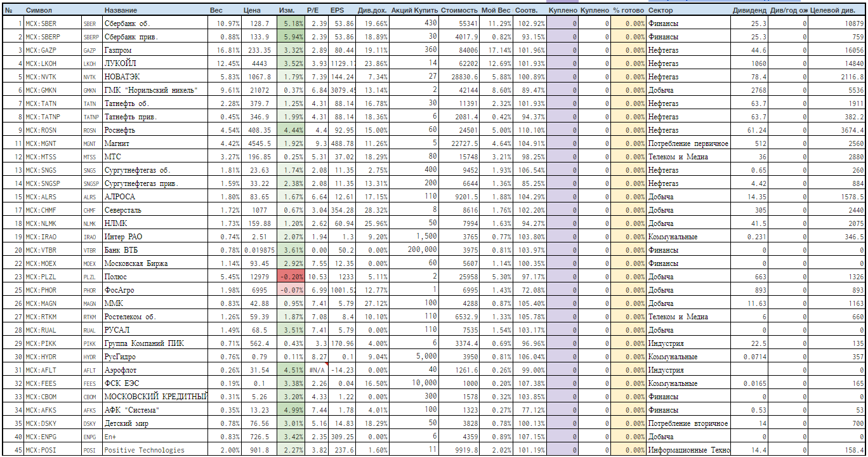Image resolution: width=868 pixels, height=457 pixels.
Task: Select the АФК "Система" name cell
Action: coord(155,410)
